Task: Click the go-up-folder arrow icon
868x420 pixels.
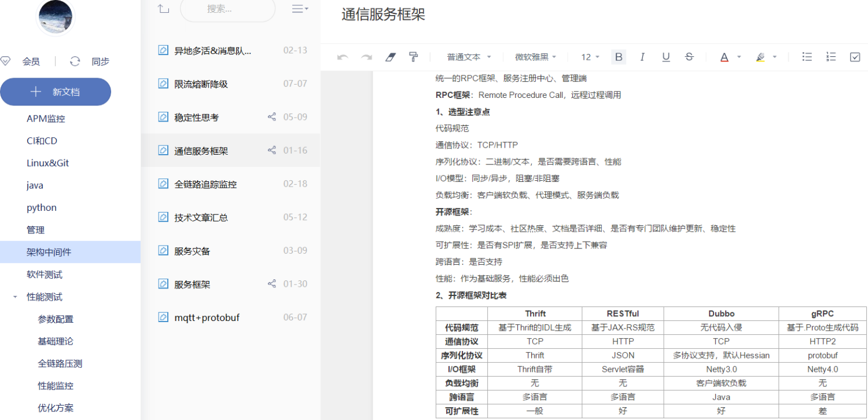Action: pos(164,9)
